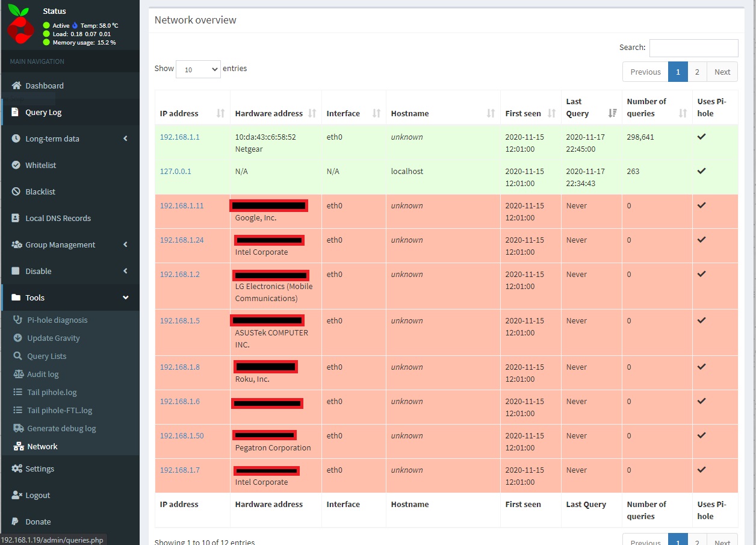Click the Disable stop-square icon

16,271
